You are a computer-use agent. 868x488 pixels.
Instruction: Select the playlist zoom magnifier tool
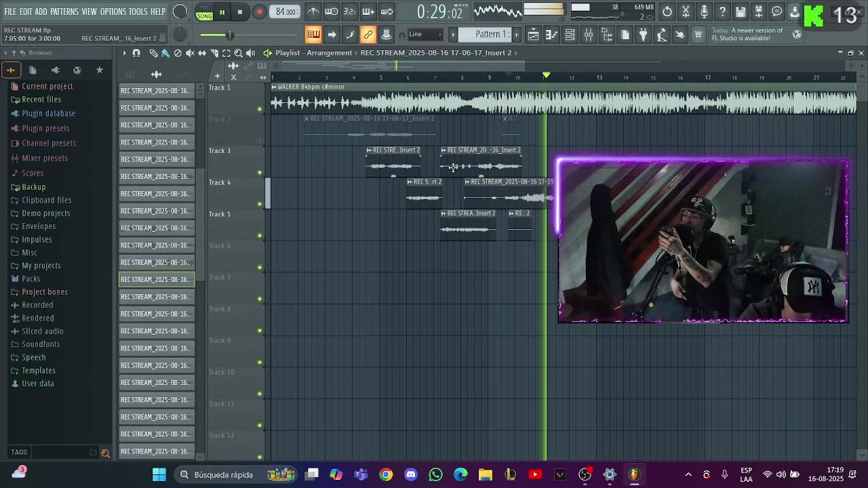238,53
